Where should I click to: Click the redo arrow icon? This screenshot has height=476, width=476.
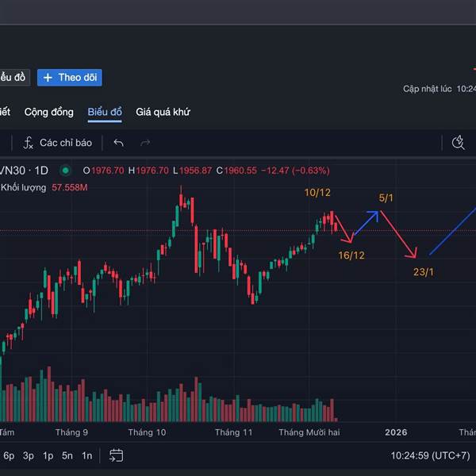pos(145,143)
